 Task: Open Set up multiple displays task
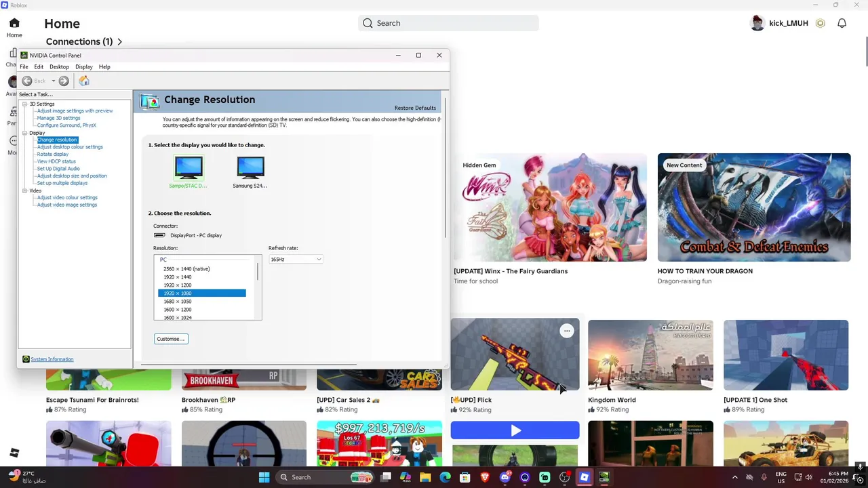click(62, 183)
